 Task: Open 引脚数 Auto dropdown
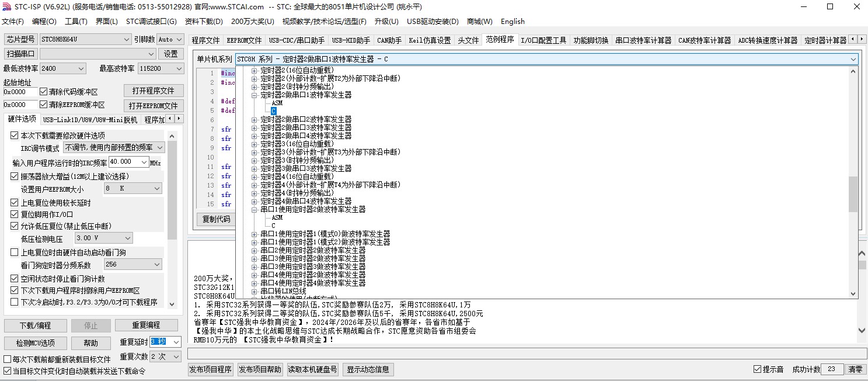click(170, 39)
